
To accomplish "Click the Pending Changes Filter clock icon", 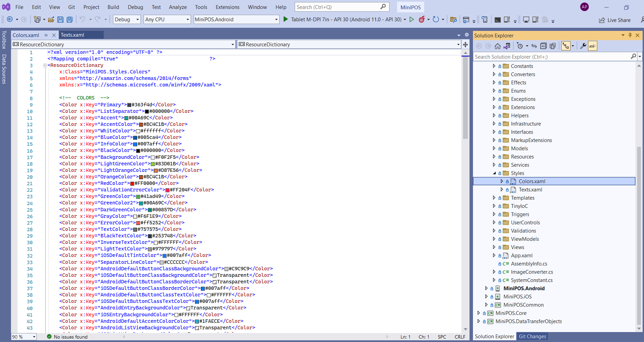I will [x=520, y=46].
